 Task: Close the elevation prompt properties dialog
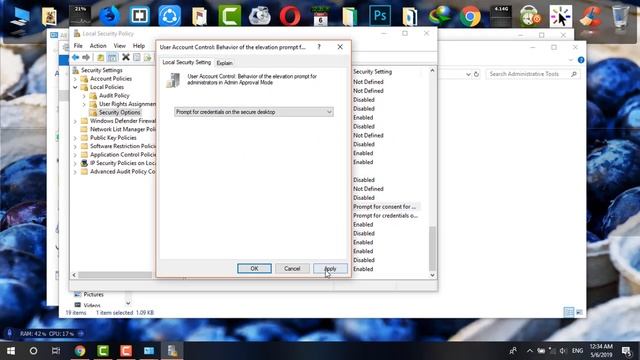coord(340,47)
